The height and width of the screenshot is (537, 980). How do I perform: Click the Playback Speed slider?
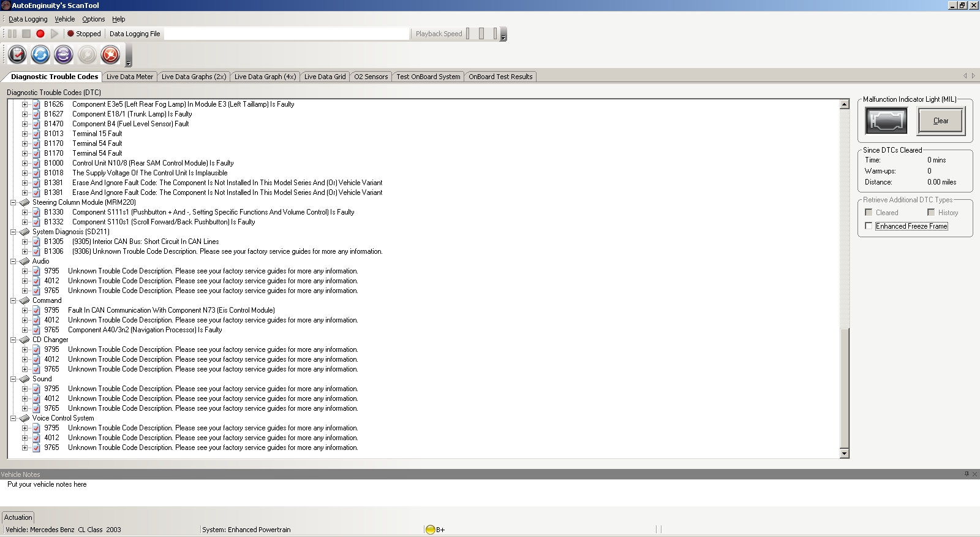[x=481, y=34]
